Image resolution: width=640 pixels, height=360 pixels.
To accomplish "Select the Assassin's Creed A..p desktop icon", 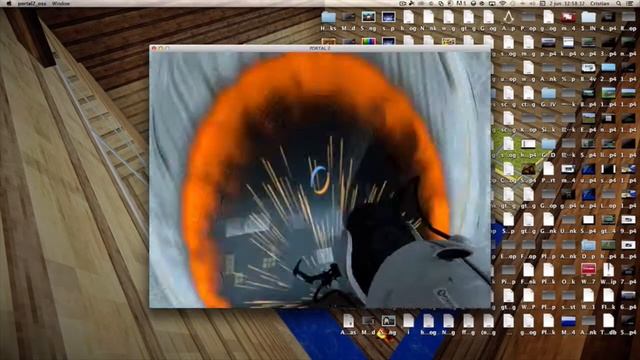I will pos(508,21).
